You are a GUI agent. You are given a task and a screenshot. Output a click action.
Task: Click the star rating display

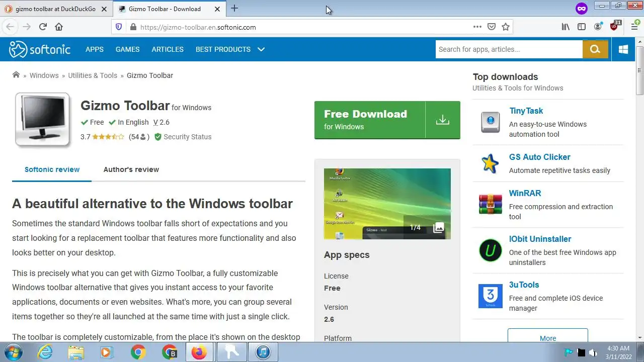108,137
